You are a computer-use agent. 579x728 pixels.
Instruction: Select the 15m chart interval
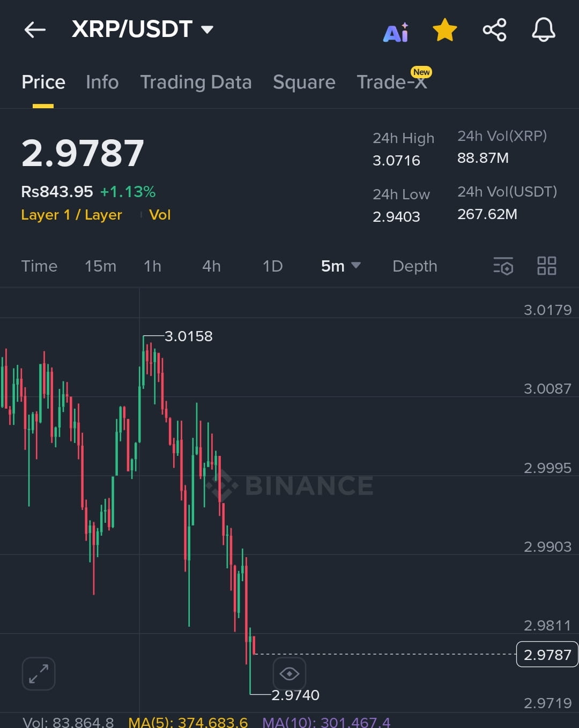pyautogui.click(x=100, y=266)
